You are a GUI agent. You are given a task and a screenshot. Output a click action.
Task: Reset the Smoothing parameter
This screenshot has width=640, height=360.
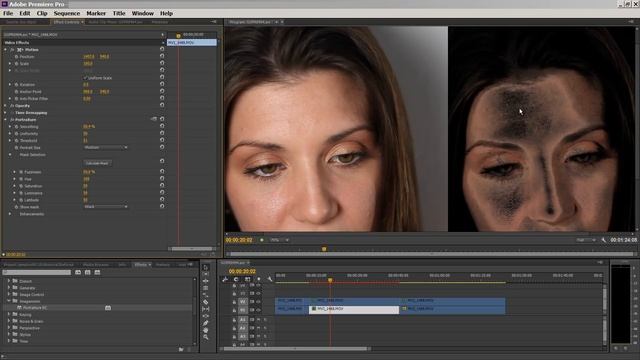tap(162, 126)
